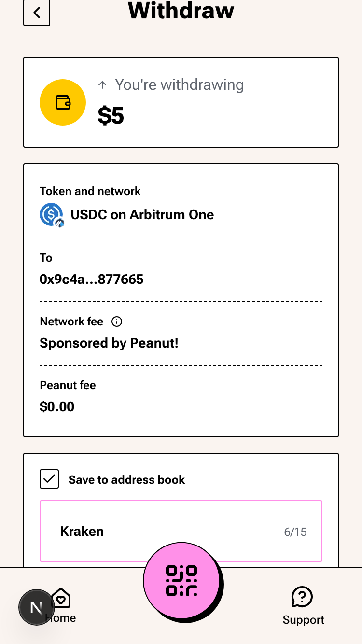Select the recipient address 0x9c4a...877665

(x=92, y=279)
